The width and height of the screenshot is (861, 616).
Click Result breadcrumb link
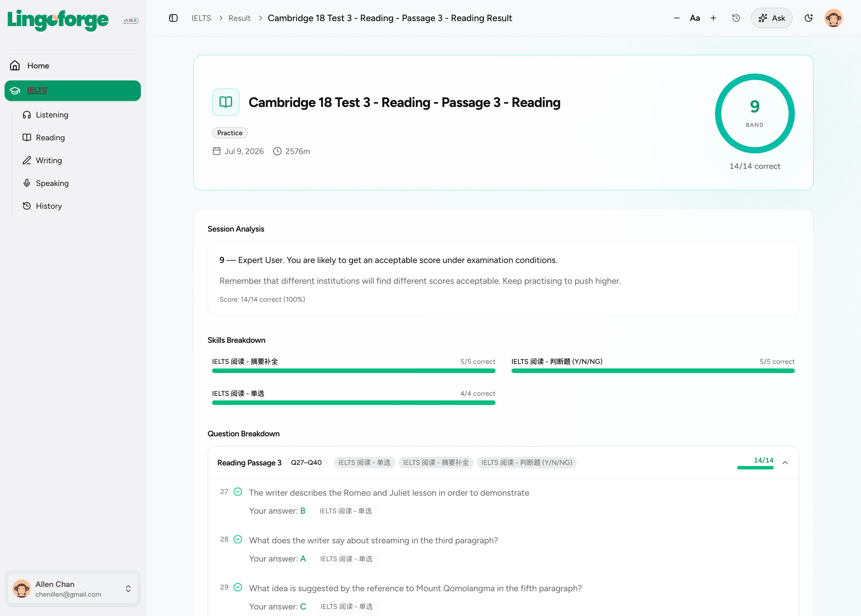click(239, 18)
